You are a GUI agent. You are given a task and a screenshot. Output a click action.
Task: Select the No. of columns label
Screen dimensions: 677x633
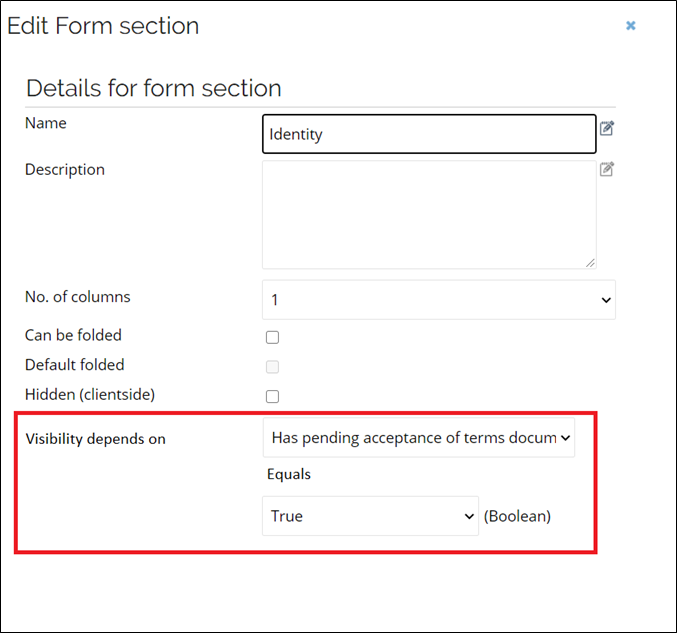click(x=78, y=297)
